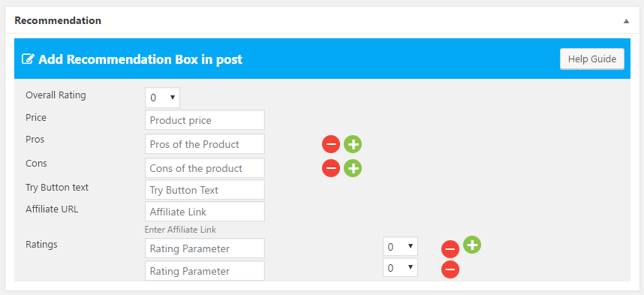Screen dimensions: 644x295
Task: Select the Try Button Text field
Action: pyautogui.click(x=205, y=190)
